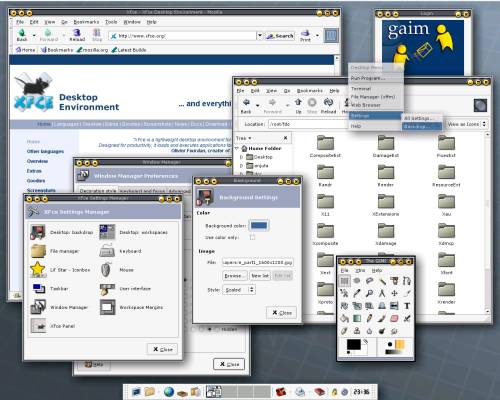Open Mouse settings in Xfce Settings Manager
The height and width of the screenshot is (400, 500).
pos(106,270)
